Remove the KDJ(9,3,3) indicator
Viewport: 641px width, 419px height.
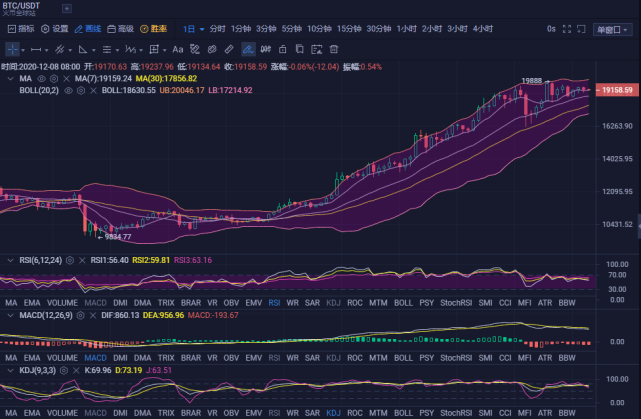coord(76,371)
